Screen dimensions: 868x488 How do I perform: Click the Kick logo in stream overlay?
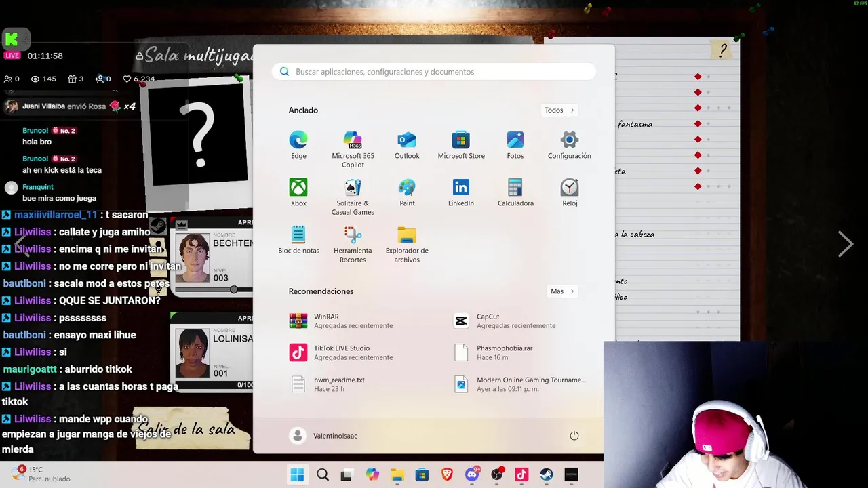point(12,39)
